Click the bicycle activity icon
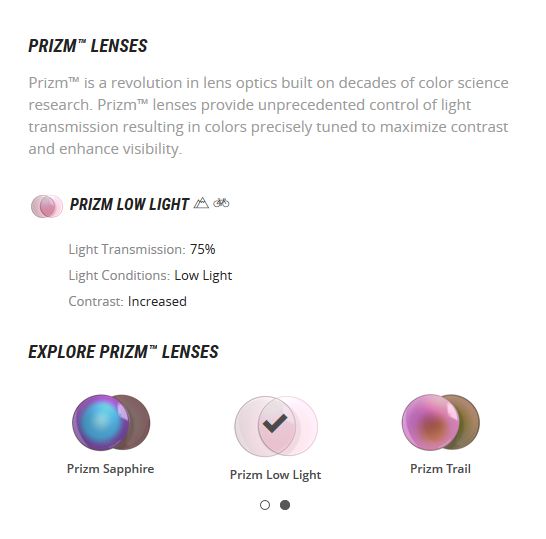Image resolution: width=546 pixels, height=539 pixels. coord(221,202)
